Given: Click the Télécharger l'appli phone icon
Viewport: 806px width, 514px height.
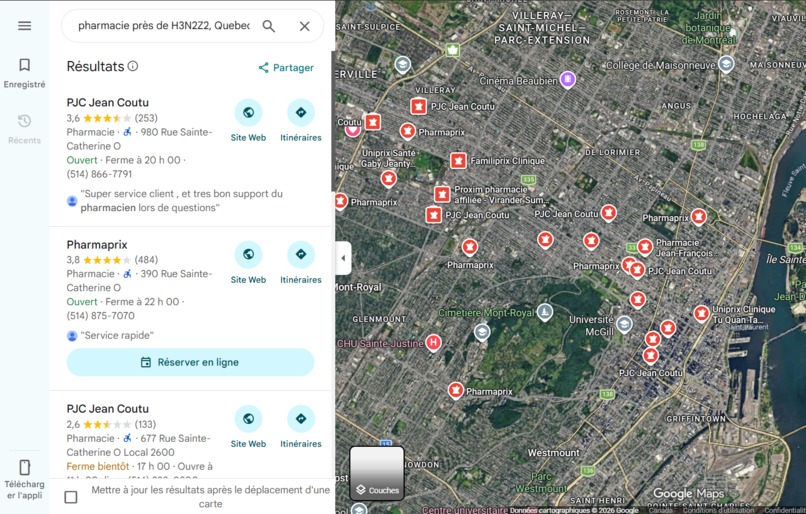Looking at the screenshot, I should click(25, 467).
